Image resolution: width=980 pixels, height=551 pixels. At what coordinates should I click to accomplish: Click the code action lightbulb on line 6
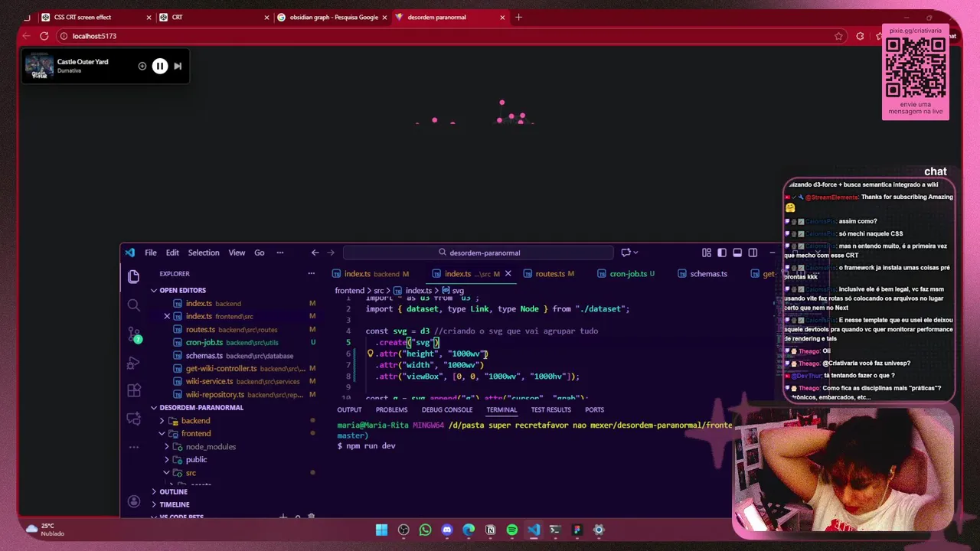point(370,354)
